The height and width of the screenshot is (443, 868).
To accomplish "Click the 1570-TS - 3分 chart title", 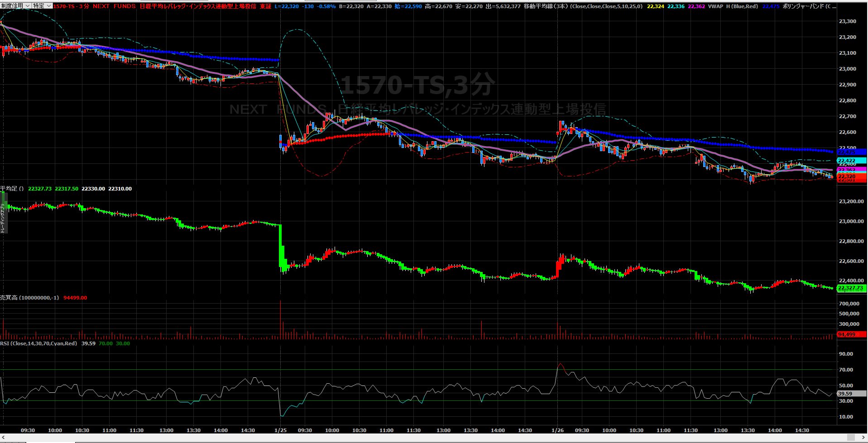I will point(72,6).
